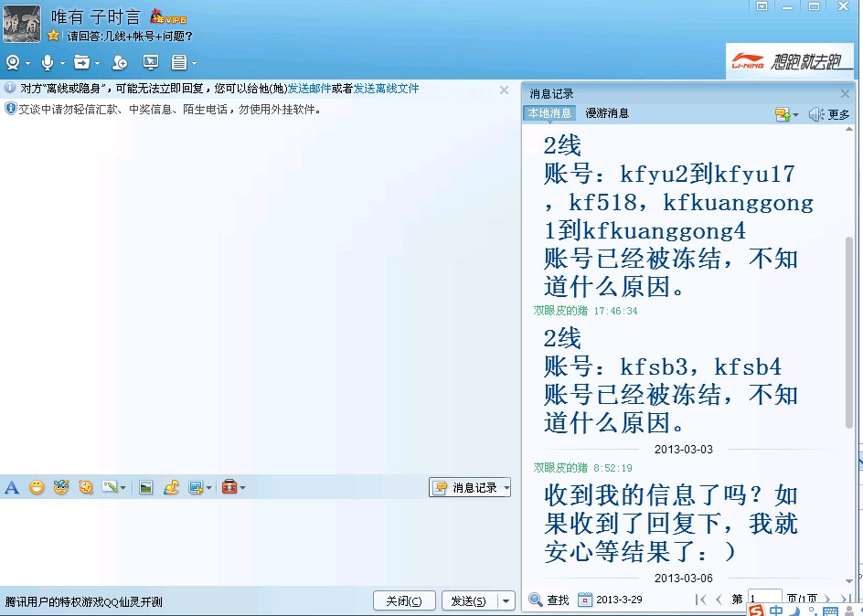Viewport: 863px width, 616px height.
Task: Click the page number input field
Action: 764,600
